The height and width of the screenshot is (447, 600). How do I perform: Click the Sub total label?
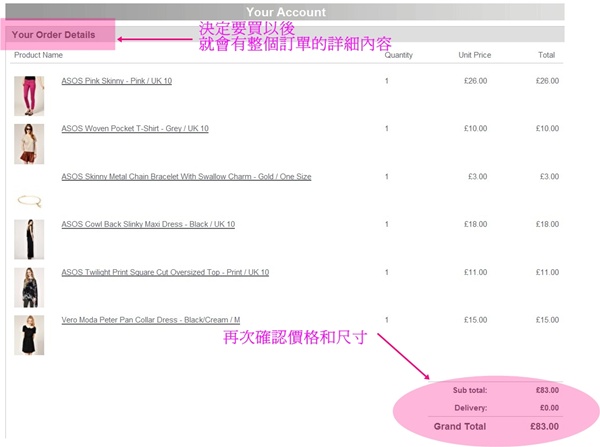[x=470, y=390]
